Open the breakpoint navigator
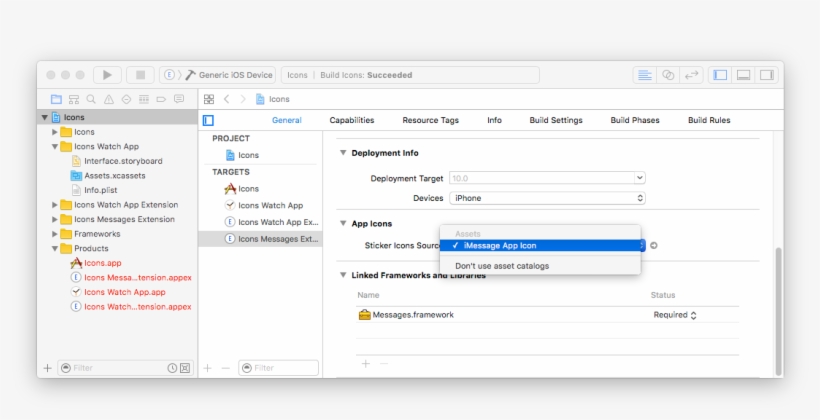 pyautogui.click(x=161, y=99)
